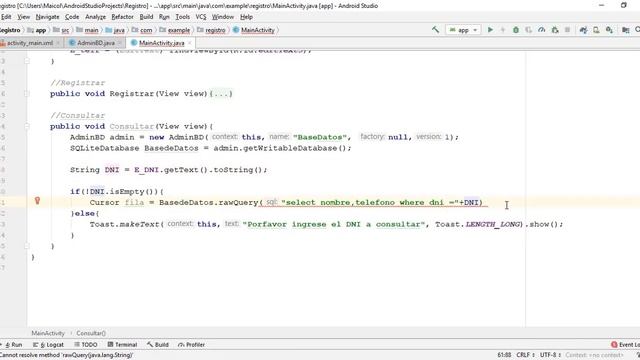Click the red error bulb in the gutter
640x360 pixels.
(37, 200)
